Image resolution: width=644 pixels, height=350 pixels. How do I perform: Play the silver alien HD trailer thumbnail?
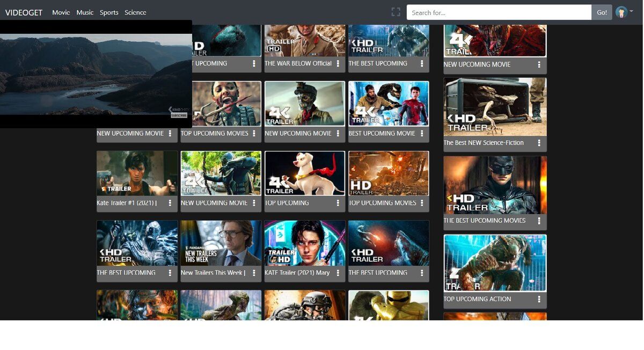(x=137, y=243)
